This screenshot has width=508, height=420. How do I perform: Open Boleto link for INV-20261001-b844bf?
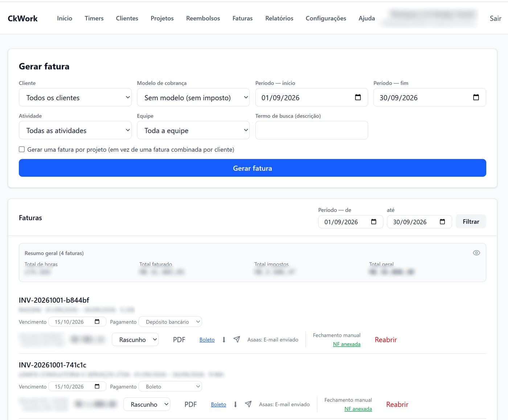click(x=207, y=340)
